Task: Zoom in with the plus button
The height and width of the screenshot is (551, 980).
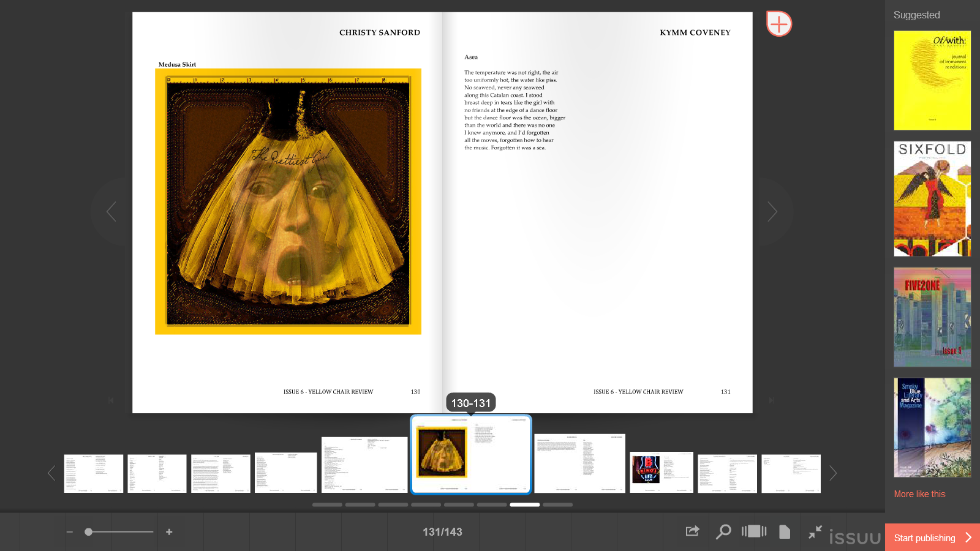Action: (169, 532)
